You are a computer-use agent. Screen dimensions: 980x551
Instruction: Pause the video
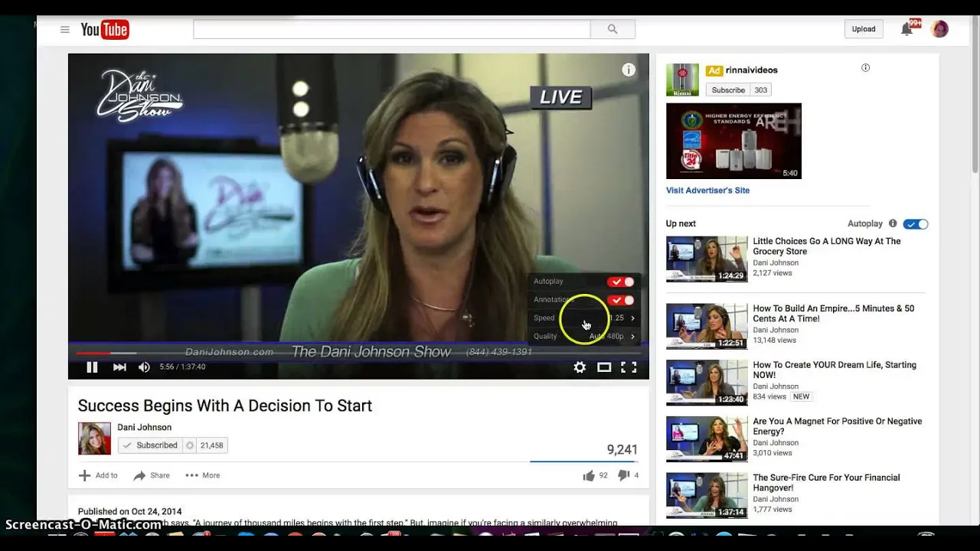coord(92,367)
